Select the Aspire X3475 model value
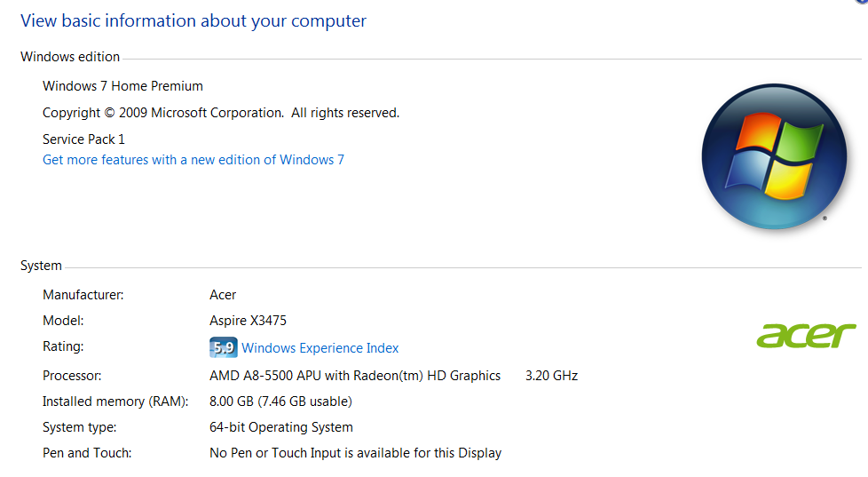The image size is (868, 477). tap(248, 321)
